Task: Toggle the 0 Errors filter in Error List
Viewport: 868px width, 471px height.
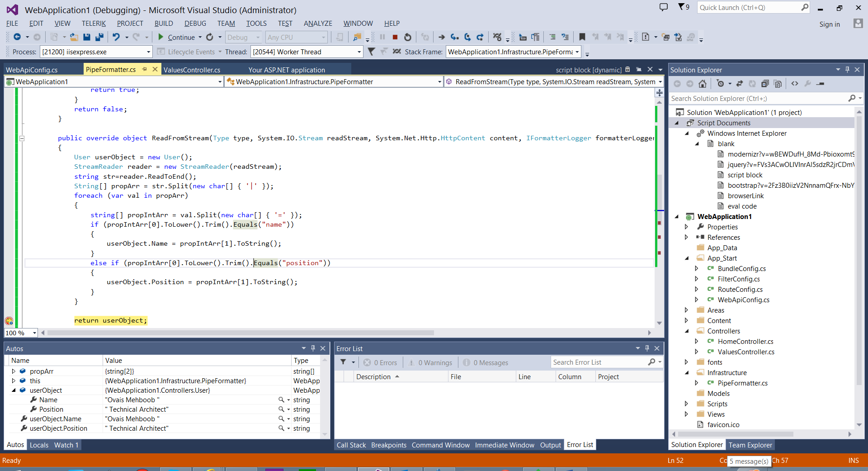Action: click(380, 362)
